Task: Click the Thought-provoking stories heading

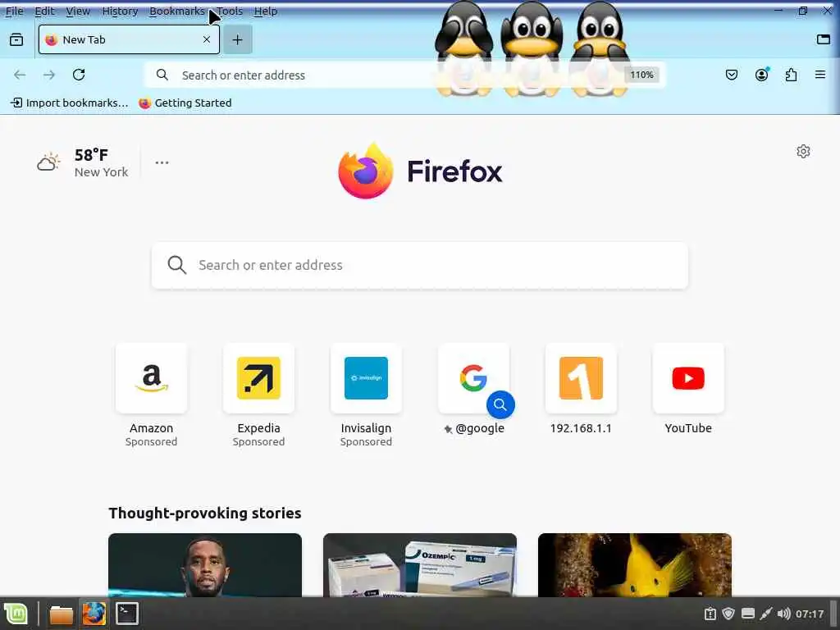Action: pyautogui.click(x=205, y=514)
